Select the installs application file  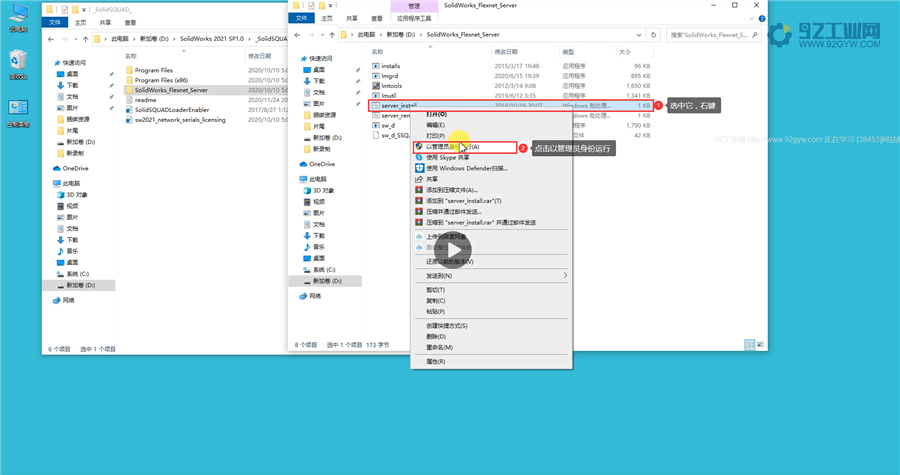[390, 66]
